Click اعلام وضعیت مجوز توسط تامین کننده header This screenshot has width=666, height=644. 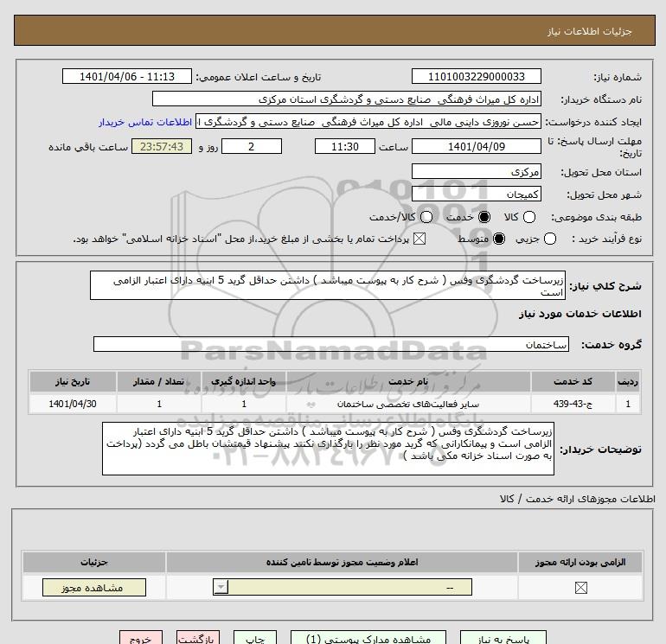coord(342,562)
